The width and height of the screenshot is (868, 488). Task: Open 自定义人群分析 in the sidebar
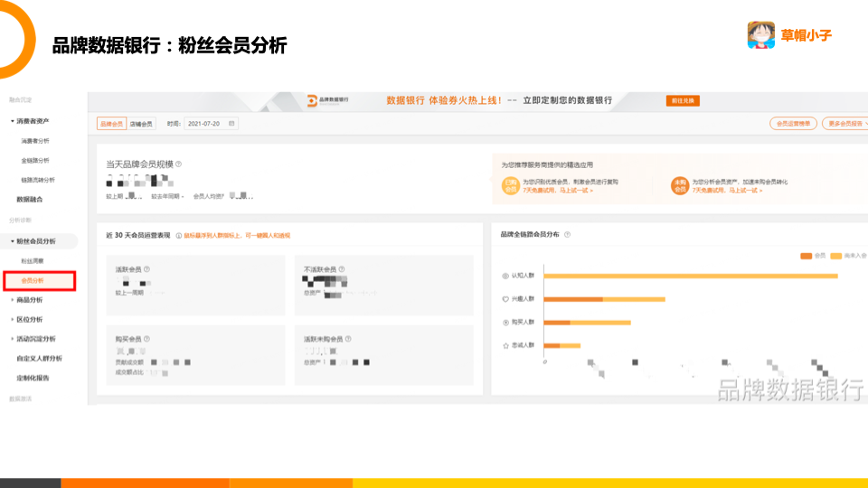39,359
